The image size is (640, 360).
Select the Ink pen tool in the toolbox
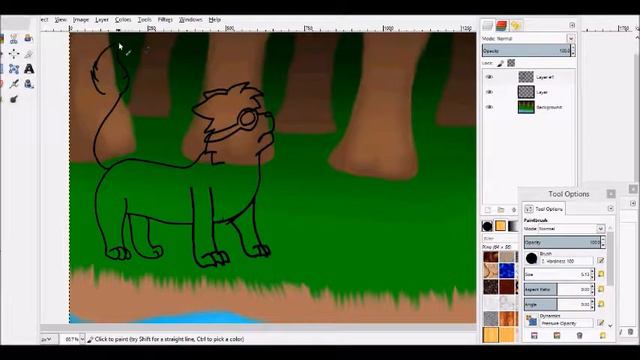pos(14,84)
